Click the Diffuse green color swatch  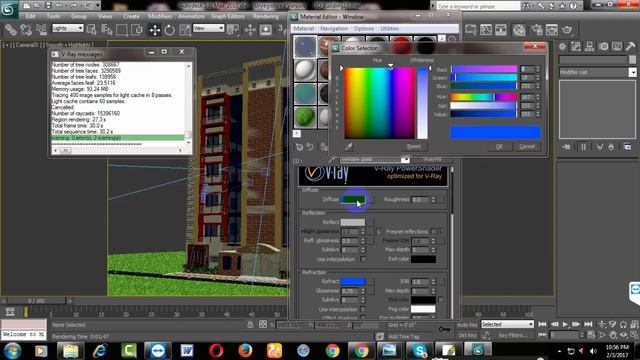[353, 200]
